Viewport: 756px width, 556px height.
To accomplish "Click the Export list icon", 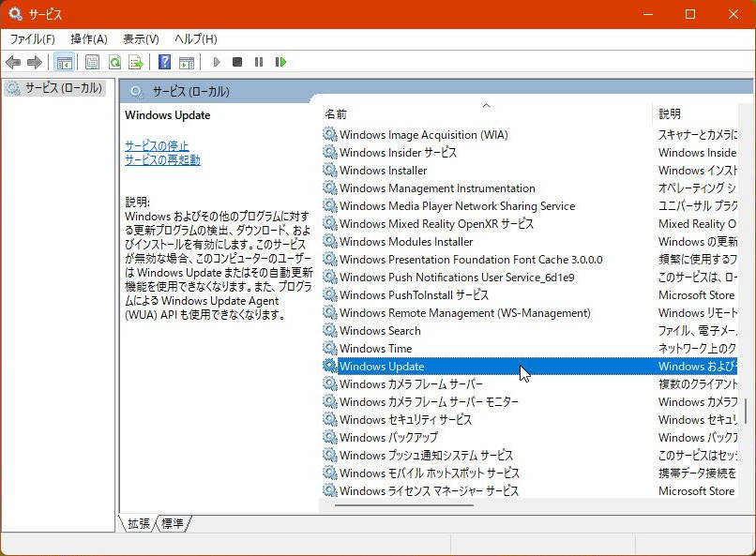I will point(135,62).
